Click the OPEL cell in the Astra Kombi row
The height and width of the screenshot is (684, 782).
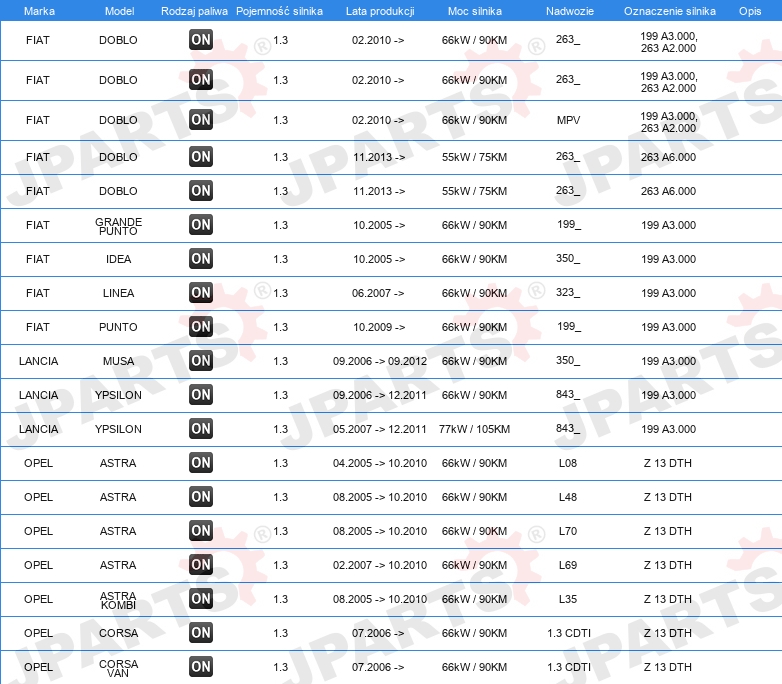[x=38, y=599]
